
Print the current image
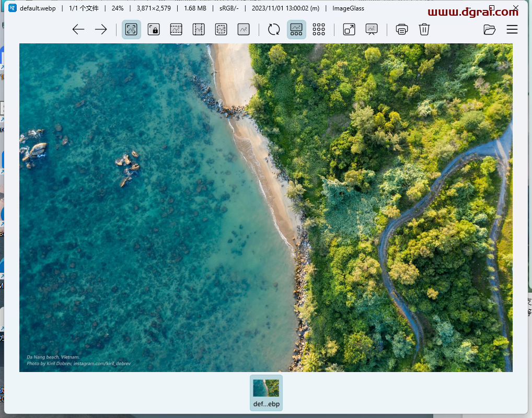coord(402,29)
